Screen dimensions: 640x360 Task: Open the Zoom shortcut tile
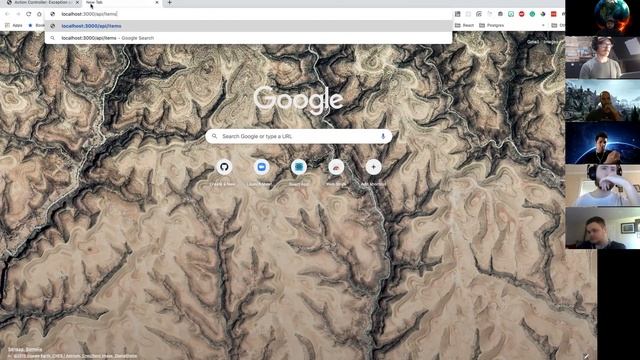click(x=261, y=167)
